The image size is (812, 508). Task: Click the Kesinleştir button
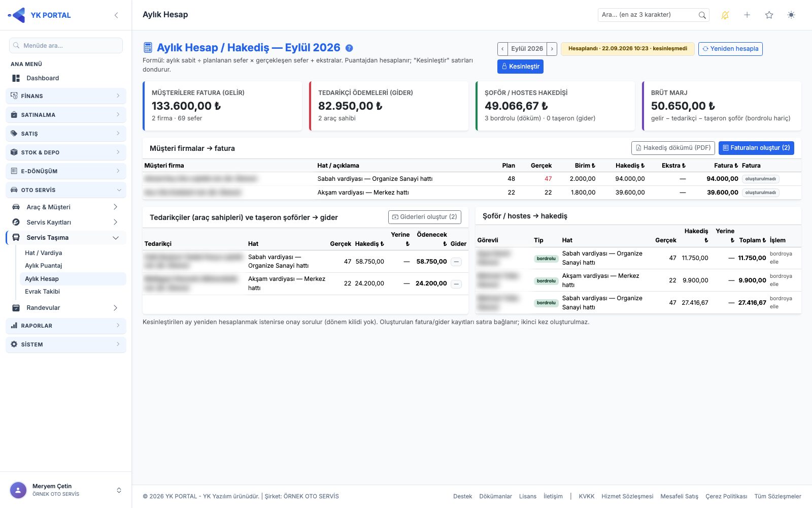coord(520,67)
